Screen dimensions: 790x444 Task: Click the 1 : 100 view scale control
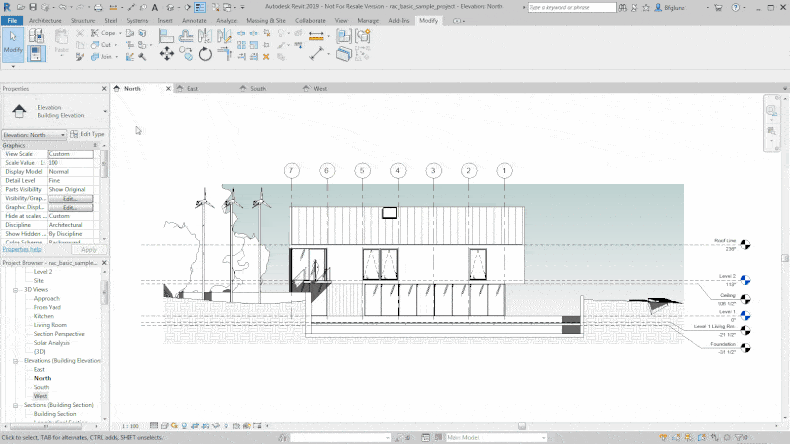point(130,425)
